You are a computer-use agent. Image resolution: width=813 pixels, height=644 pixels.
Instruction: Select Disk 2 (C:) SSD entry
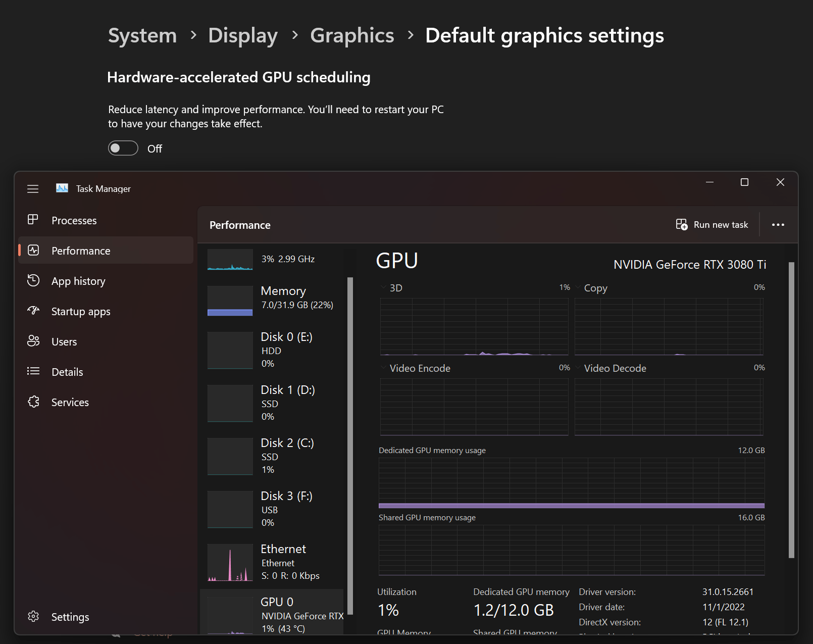273,456
